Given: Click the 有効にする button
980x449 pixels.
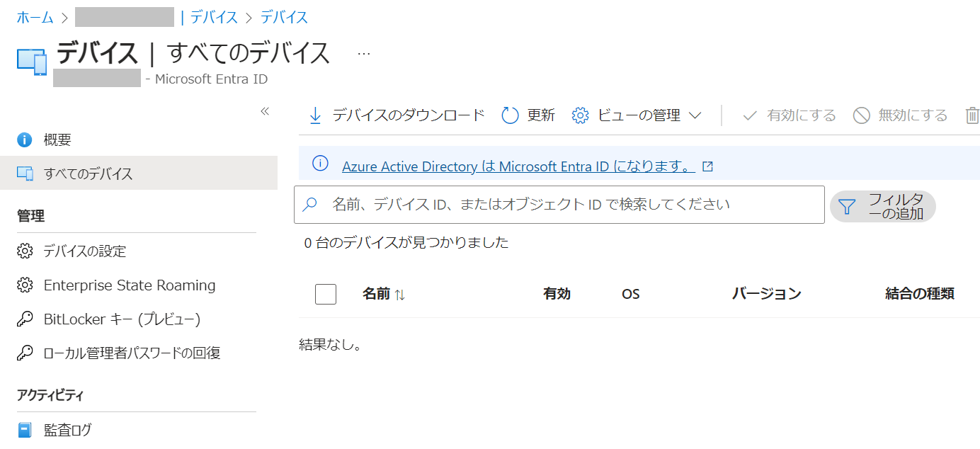Looking at the screenshot, I should pyautogui.click(x=789, y=115).
